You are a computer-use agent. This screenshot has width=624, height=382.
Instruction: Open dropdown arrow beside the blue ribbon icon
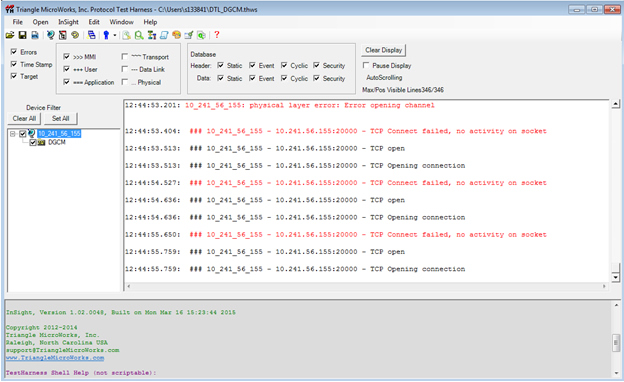point(115,35)
